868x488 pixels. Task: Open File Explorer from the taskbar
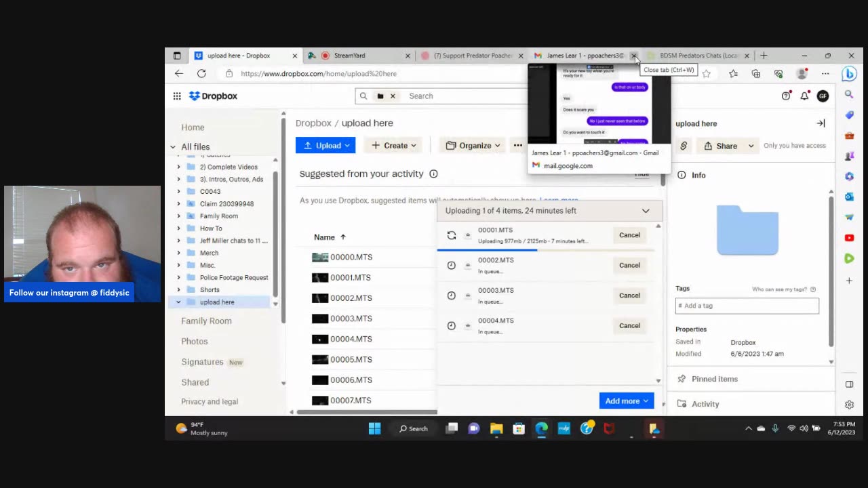pyautogui.click(x=496, y=428)
